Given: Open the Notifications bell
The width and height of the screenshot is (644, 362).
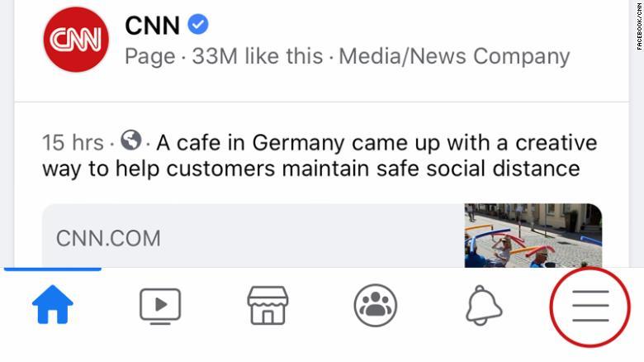Looking at the screenshot, I should (484, 307).
